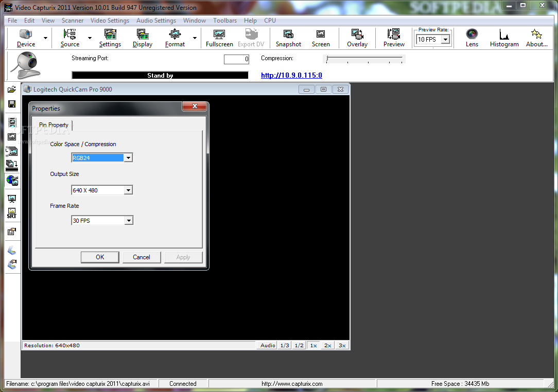Click the Preview toolbar icon
The width and height of the screenshot is (558, 392).
pyautogui.click(x=394, y=38)
